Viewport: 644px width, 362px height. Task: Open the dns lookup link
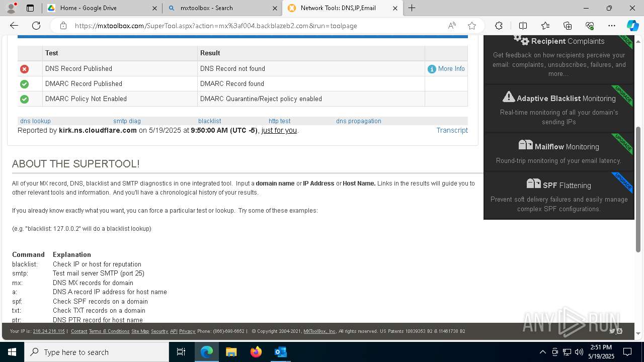tap(35, 121)
